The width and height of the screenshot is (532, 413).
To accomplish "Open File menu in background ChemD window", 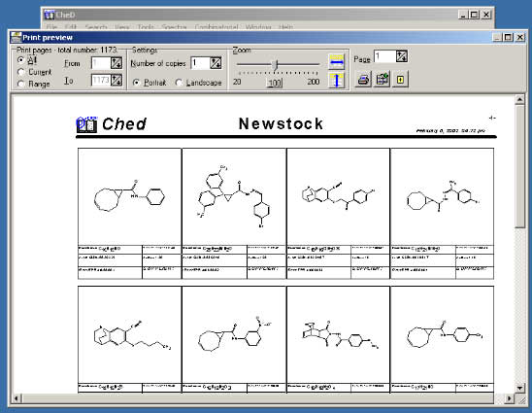I will [x=51, y=27].
